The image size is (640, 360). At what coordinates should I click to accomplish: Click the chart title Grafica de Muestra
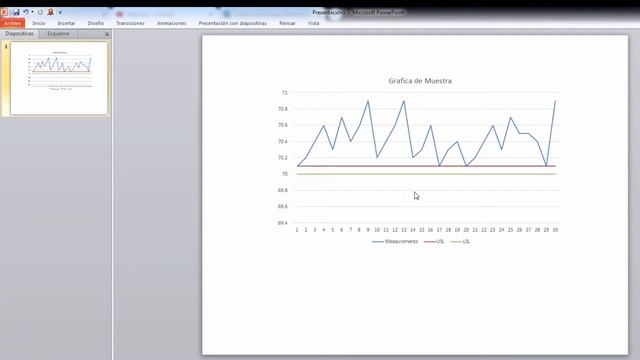coord(420,81)
